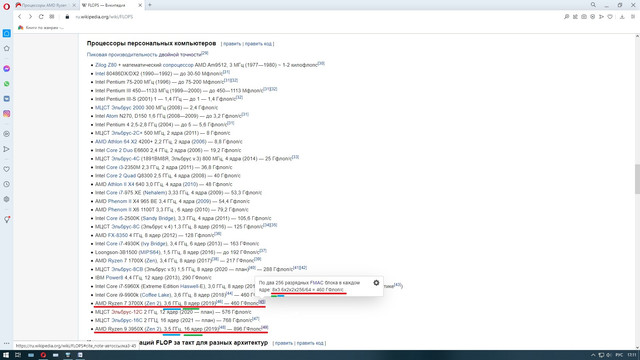Open WhatsApp in the Opera sidebar
Screen dimensions: 640x360
point(7,84)
